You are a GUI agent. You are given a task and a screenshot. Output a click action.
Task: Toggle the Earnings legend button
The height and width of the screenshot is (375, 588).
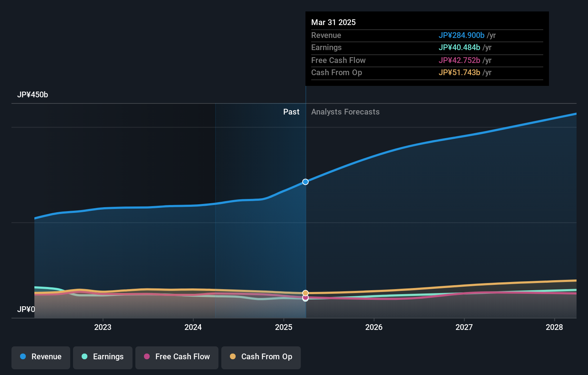click(103, 357)
